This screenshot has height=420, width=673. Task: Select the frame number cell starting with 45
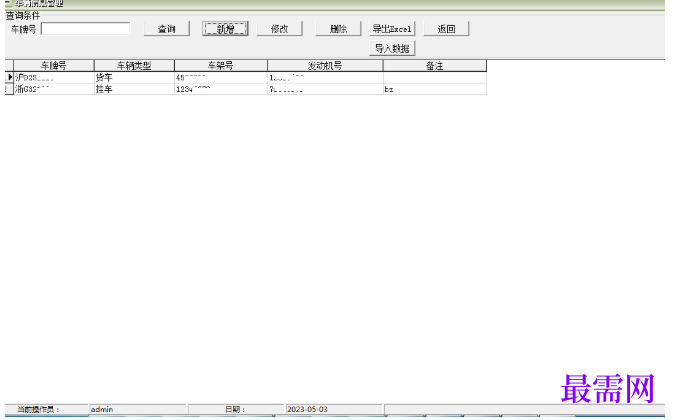click(x=221, y=78)
